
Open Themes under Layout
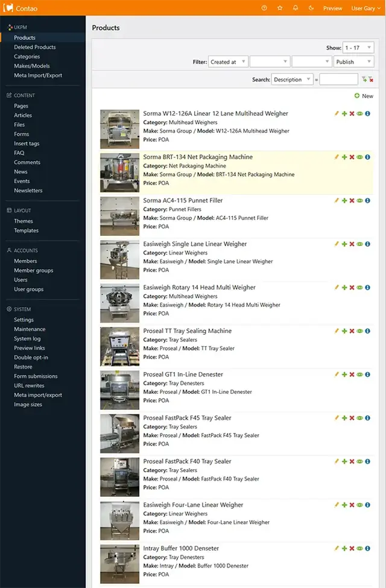click(x=24, y=221)
